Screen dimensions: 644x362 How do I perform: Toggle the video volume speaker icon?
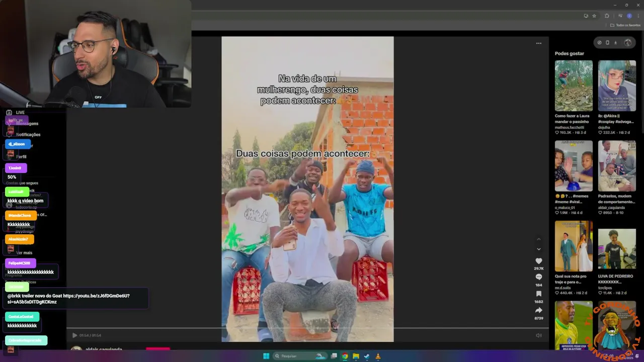[538, 335]
